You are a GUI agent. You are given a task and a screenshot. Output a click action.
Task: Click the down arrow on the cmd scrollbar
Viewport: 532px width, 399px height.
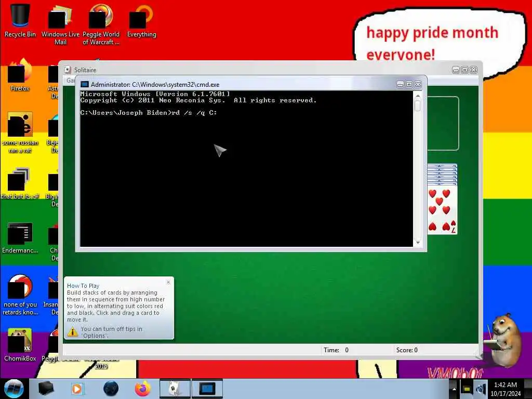coord(418,243)
